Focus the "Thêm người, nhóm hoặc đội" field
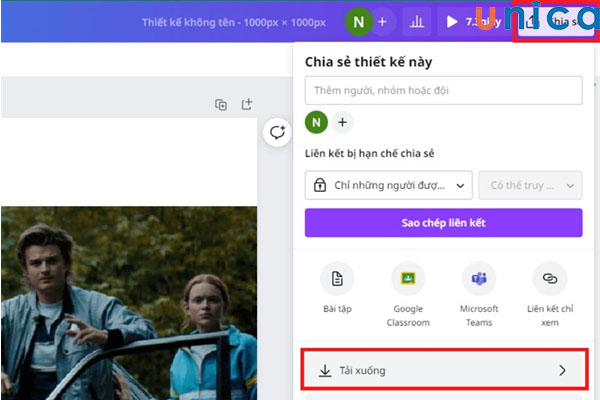 [x=443, y=90]
